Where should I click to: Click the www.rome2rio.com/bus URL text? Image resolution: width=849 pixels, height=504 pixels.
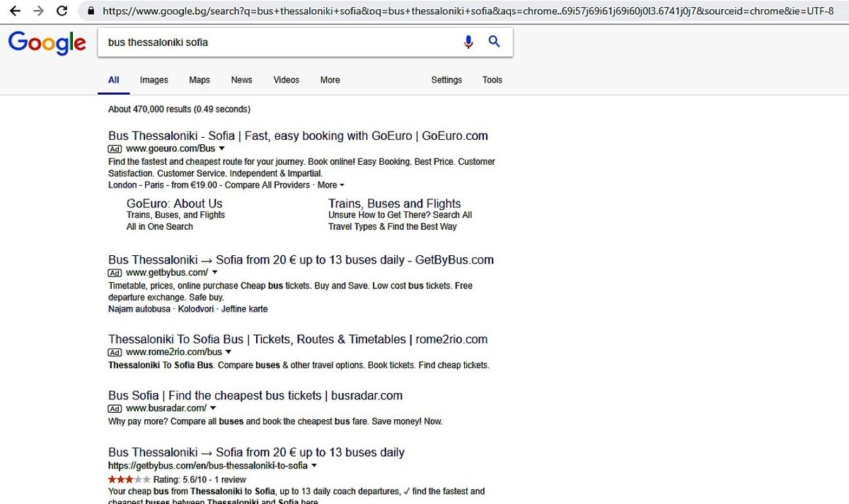(x=174, y=352)
